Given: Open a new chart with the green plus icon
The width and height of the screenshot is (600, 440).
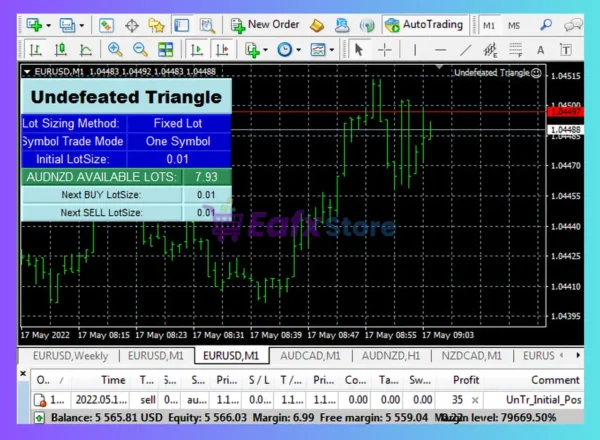Looking at the screenshot, I should 34,25.
